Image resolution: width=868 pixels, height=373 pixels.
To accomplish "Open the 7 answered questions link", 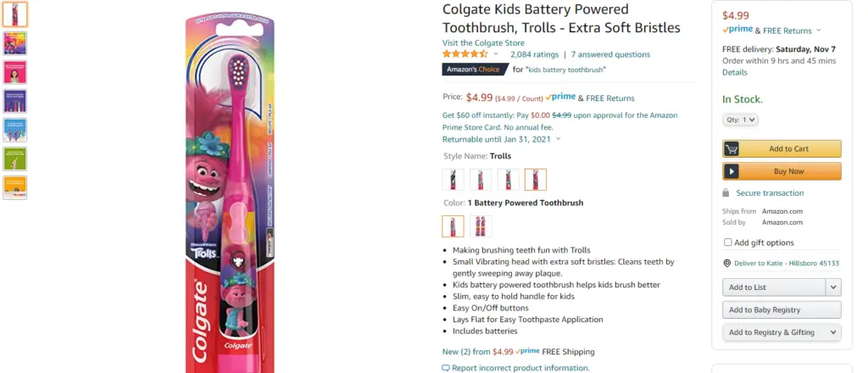I will coord(610,55).
